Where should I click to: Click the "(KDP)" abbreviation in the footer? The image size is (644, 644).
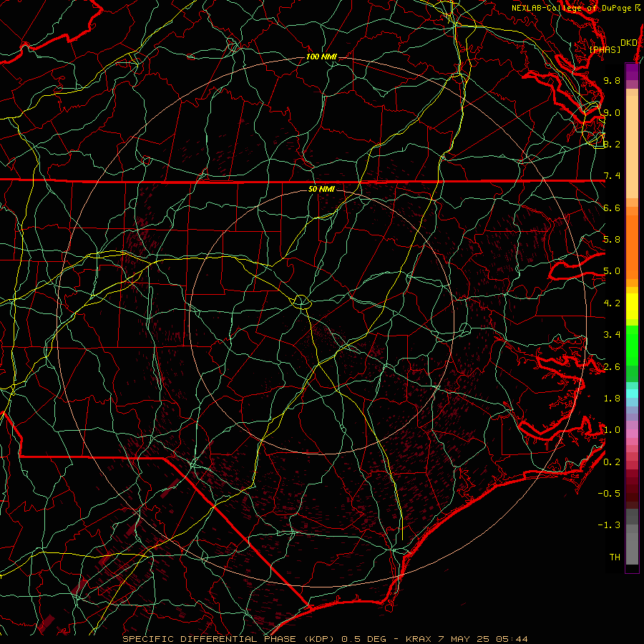click(x=321, y=639)
